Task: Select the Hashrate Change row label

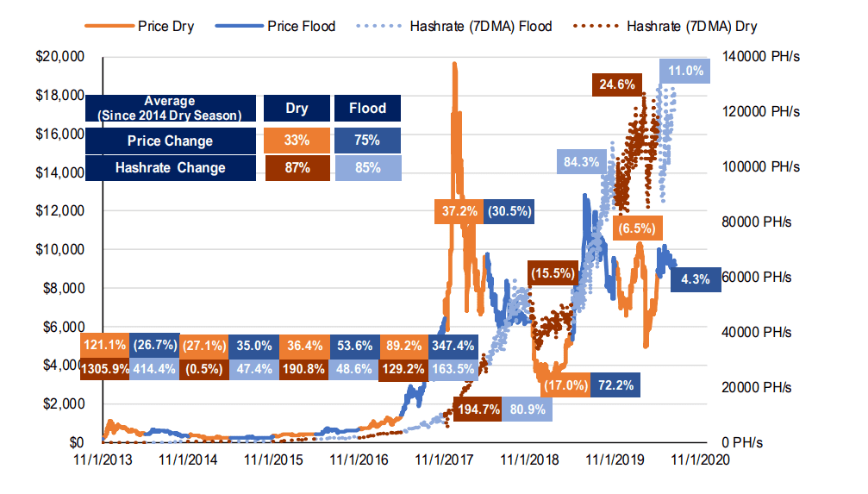Action: (171, 168)
